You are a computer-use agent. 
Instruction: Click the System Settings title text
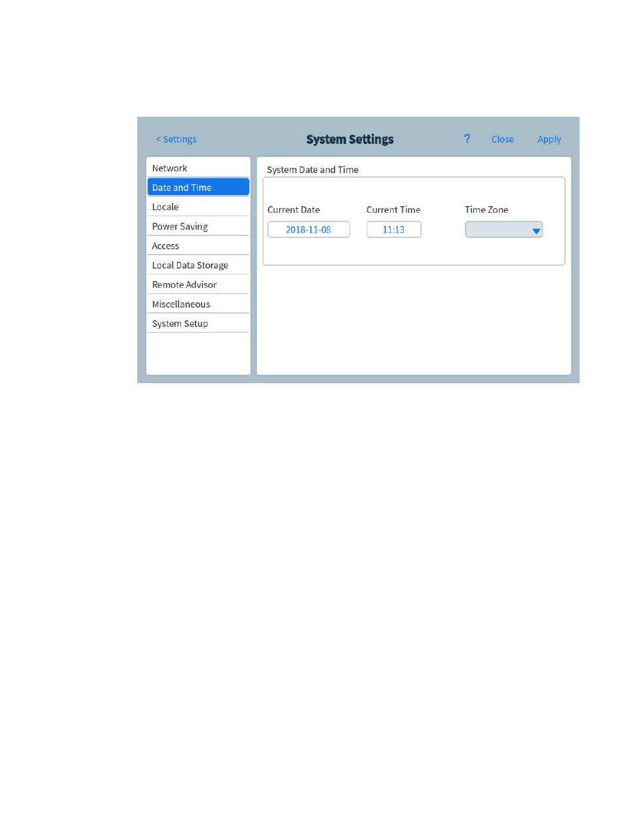[349, 139]
